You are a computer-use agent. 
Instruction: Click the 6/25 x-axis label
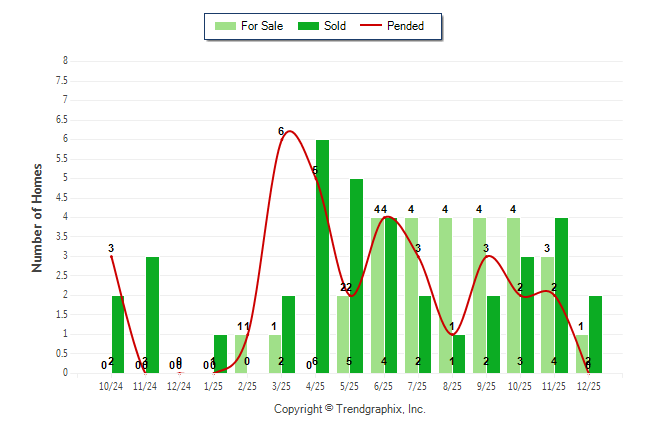click(x=383, y=386)
